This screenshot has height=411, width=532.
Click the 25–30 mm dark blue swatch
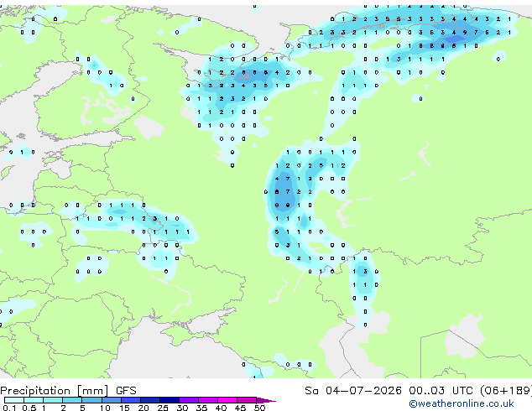pyautogui.click(x=170, y=400)
